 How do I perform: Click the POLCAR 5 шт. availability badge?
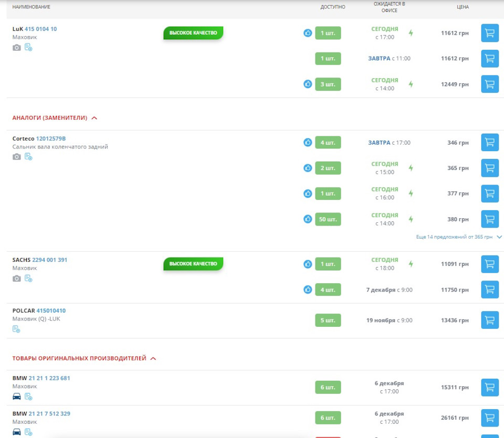[328, 320]
